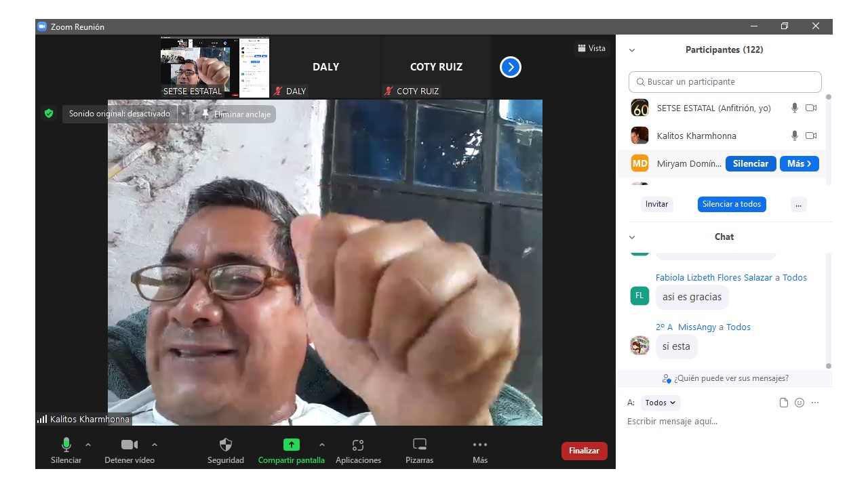Click SETSE ESTATAL's participant avatar

pos(639,108)
